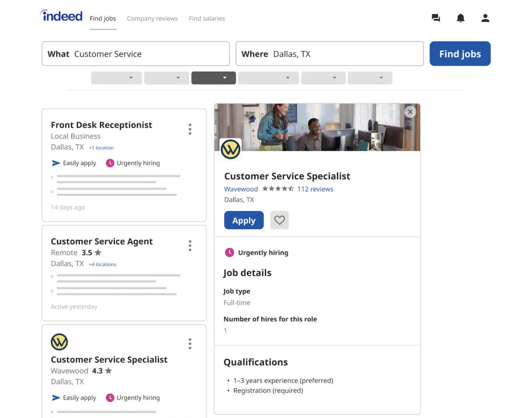Click the Indeed logo

61,16
